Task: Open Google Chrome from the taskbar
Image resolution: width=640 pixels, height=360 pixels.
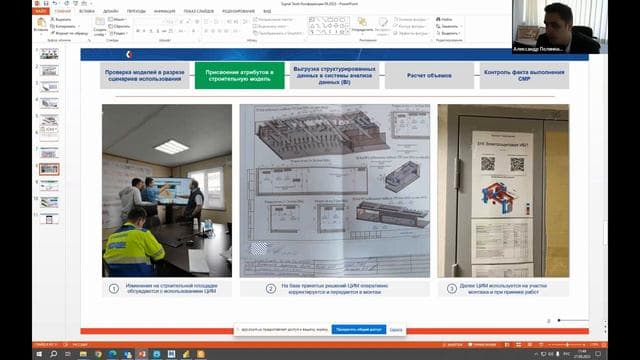Action: 98,354
